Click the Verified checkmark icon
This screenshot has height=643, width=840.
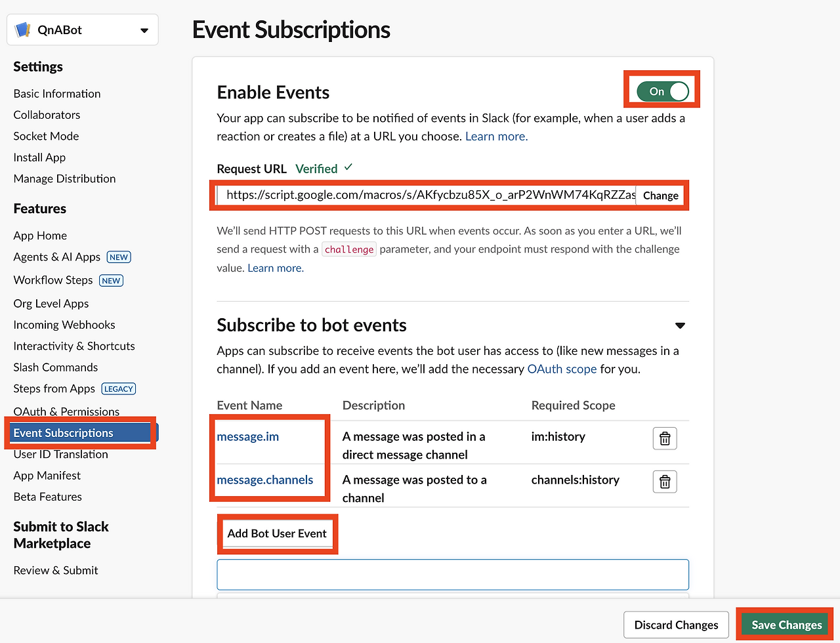pyautogui.click(x=348, y=168)
